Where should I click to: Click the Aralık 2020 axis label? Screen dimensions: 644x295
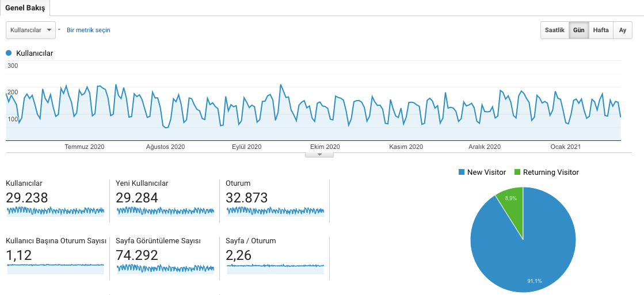[485, 147]
